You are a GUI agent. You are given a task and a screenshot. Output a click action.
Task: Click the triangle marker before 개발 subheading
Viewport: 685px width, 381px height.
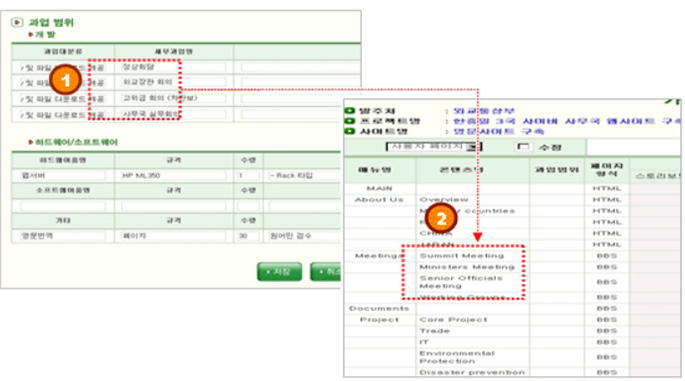point(31,34)
